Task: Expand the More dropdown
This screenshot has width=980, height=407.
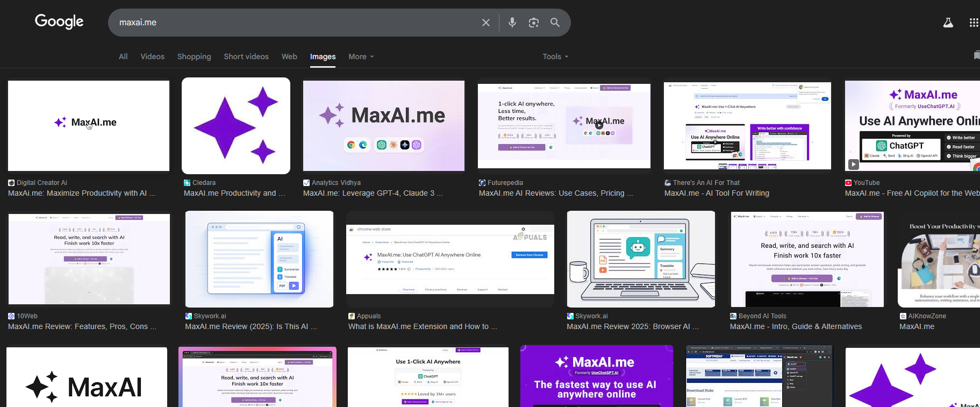Action: [361, 56]
